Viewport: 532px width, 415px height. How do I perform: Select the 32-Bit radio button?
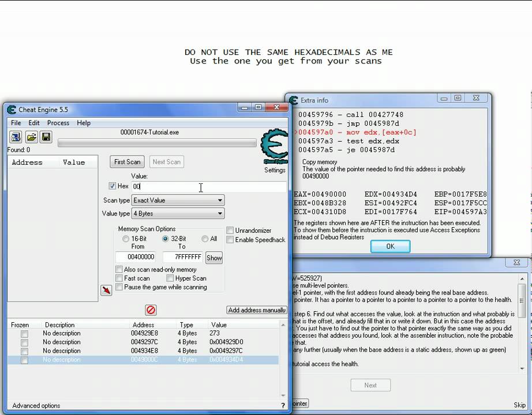click(x=165, y=239)
